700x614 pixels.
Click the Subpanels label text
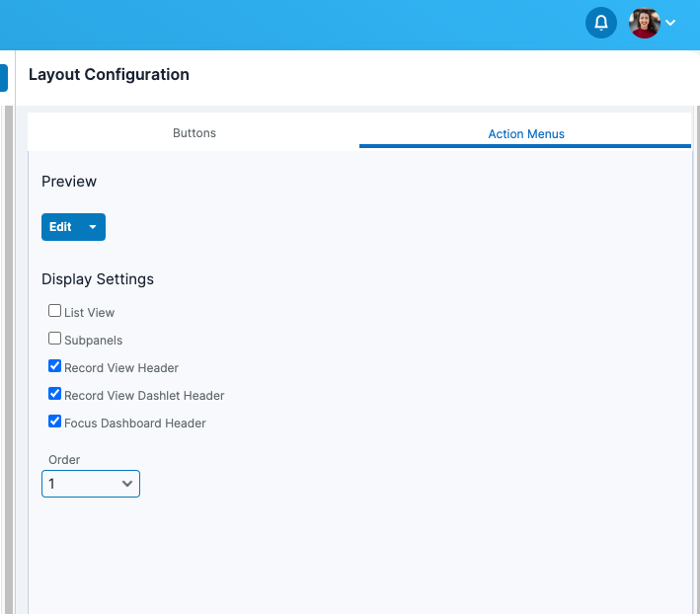93,341
